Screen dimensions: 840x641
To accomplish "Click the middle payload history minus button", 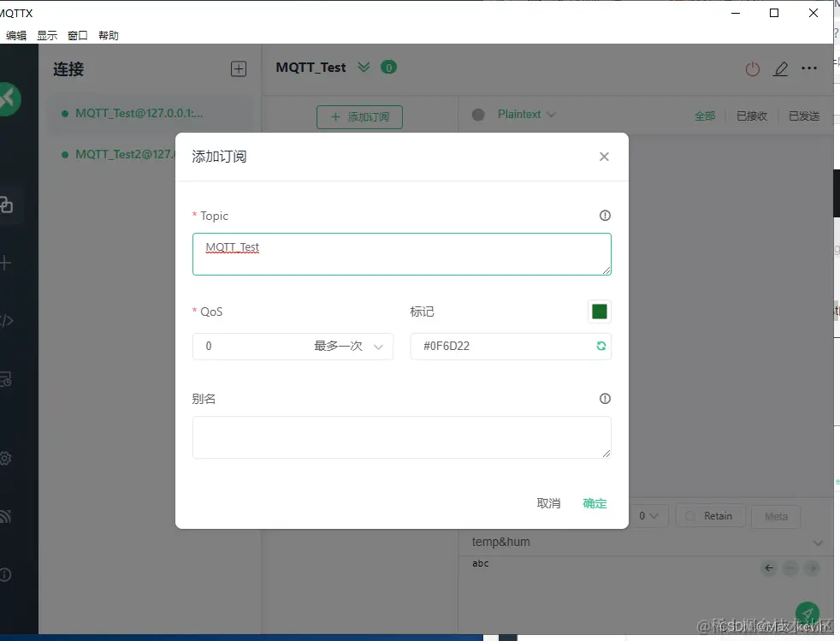I will (790, 567).
